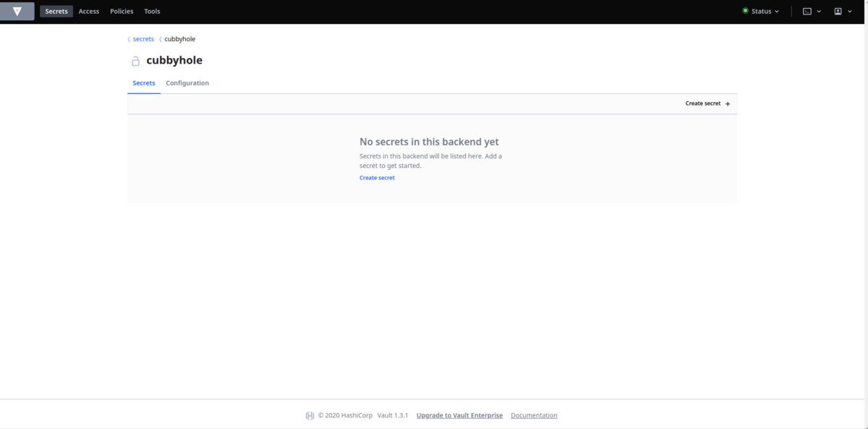Open the console terminal icon dropdown
The image size is (868, 429).
point(812,12)
